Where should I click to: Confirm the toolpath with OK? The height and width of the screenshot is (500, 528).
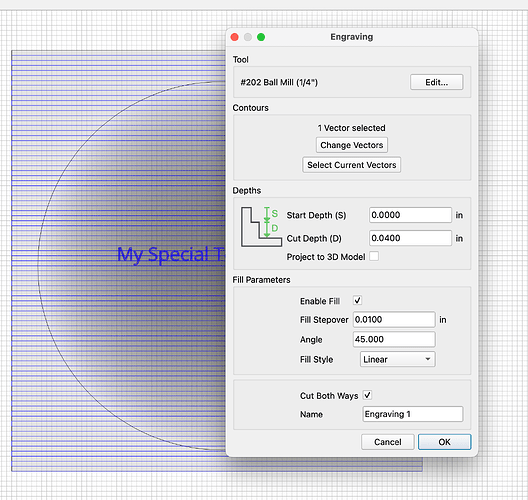[x=444, y=442]
